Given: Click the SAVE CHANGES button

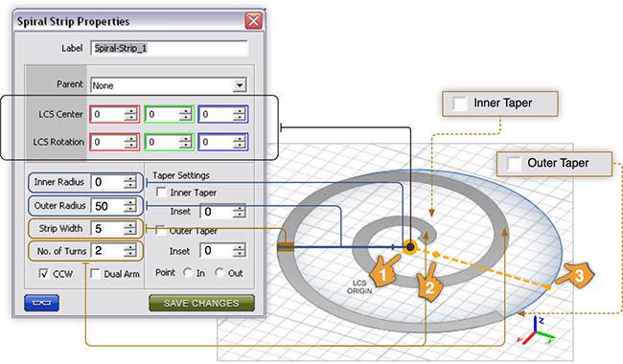Looking at the screenshot, I should click(201, 303).
